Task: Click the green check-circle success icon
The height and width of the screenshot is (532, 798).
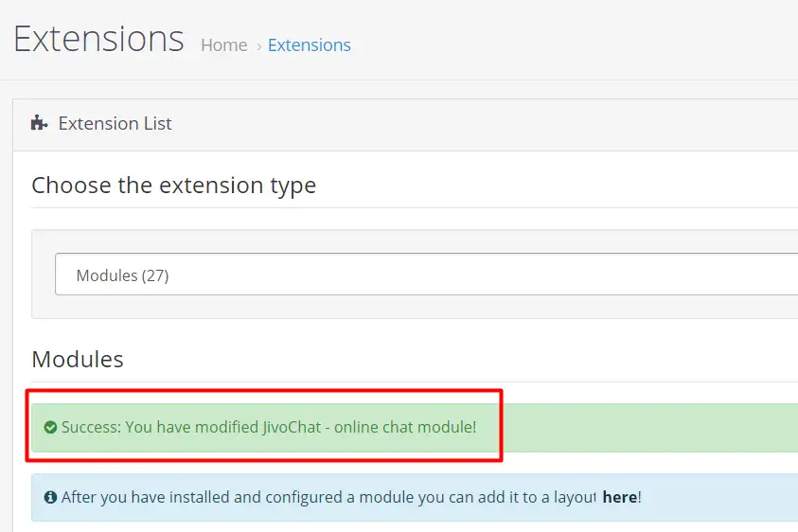Action: click(x=50, y=427)
